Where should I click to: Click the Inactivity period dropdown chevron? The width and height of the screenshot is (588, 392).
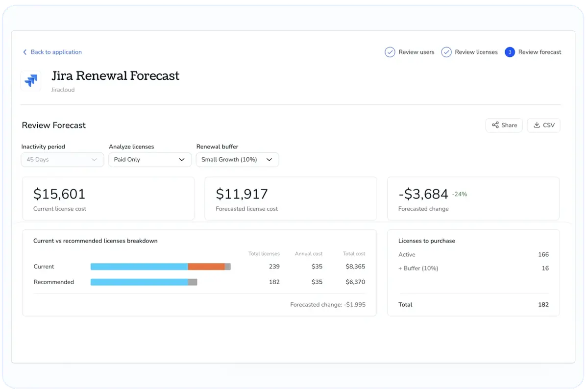94,159
